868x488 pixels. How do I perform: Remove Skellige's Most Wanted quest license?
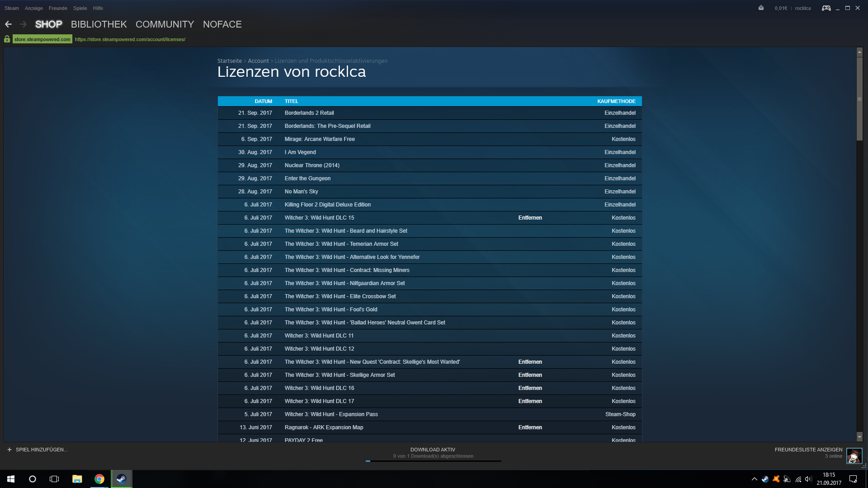(x=530, y=362)
